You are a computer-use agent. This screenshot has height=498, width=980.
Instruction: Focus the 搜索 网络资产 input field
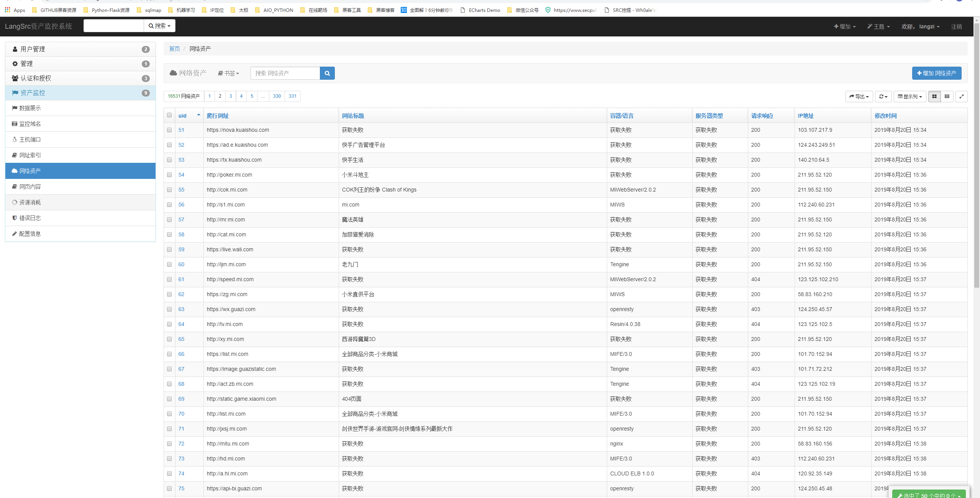(285, 73)
